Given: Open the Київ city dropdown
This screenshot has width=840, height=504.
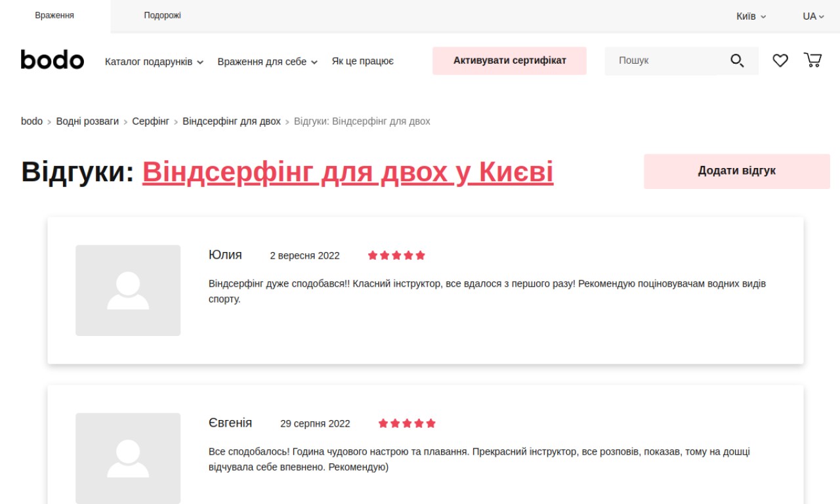Looking at the screenshot, I should pyautogui.click(x=751, y=16).
